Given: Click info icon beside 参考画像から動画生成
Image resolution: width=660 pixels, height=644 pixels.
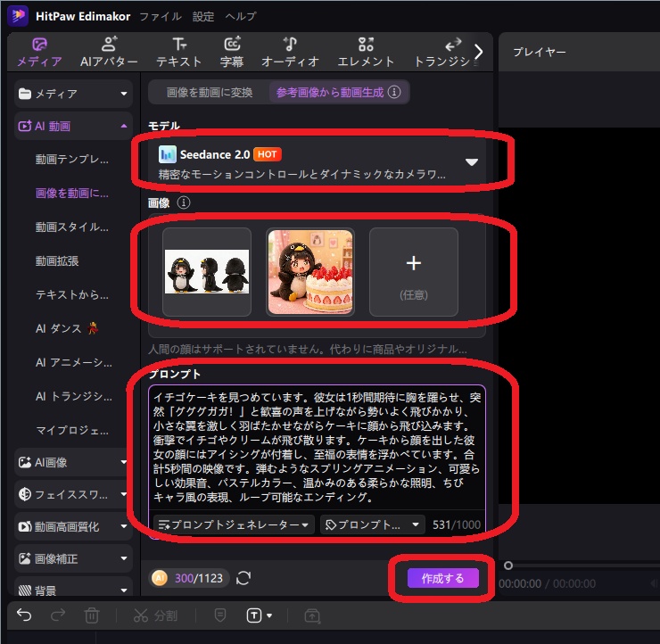Looking at the screenshot, I should pos(394,92).
